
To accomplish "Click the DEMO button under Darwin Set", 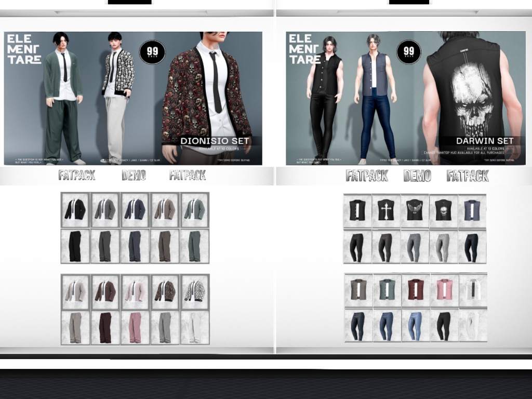I will (x=417, y=176).
